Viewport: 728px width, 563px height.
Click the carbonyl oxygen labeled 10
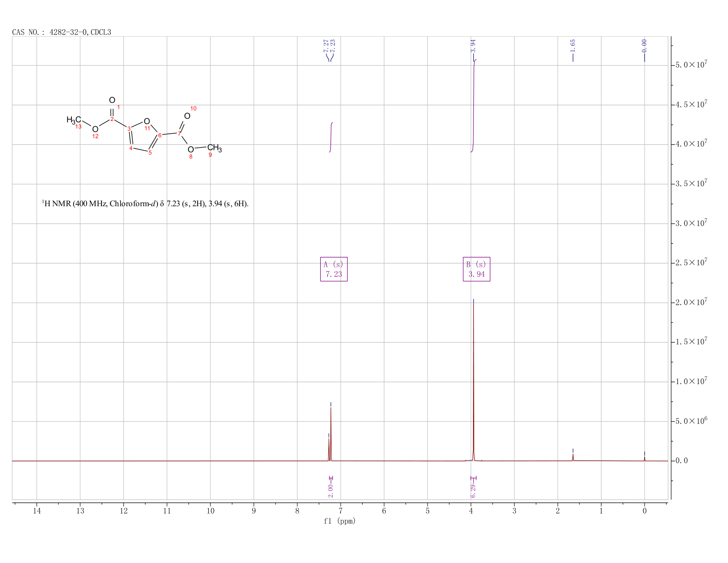(187, 116)
